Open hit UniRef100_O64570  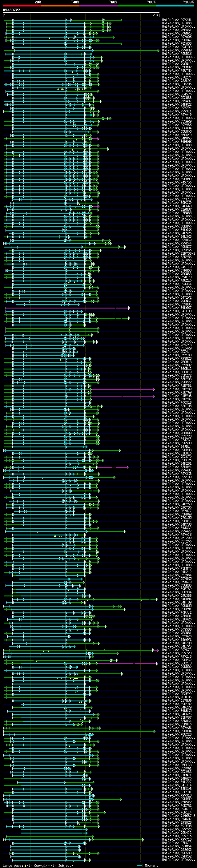(x=176, y=94)
